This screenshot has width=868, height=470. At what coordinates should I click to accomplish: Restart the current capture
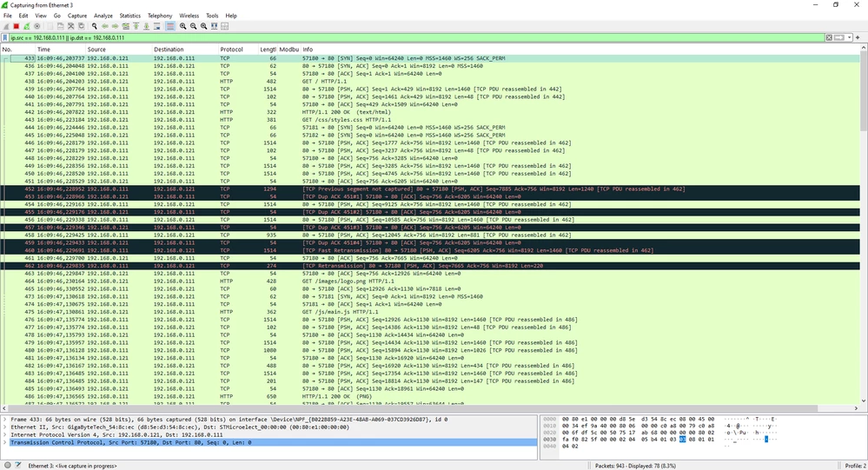[27, 26]
